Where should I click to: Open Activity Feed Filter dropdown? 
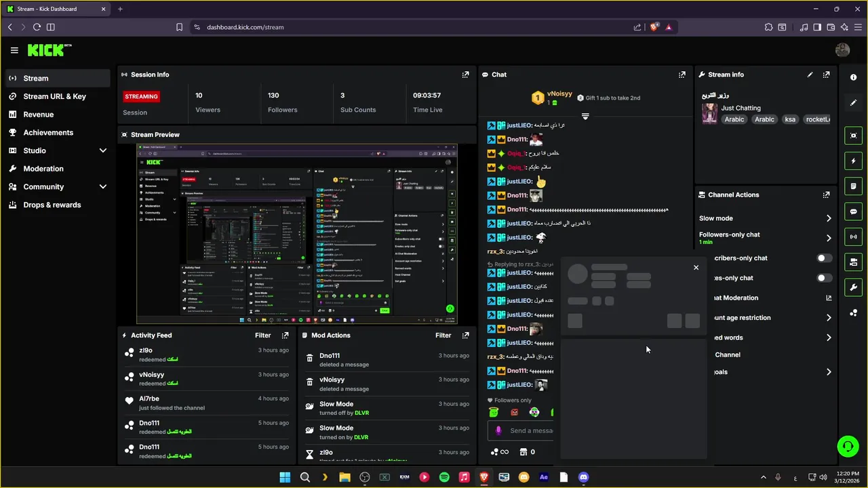(x=262, y=335)
